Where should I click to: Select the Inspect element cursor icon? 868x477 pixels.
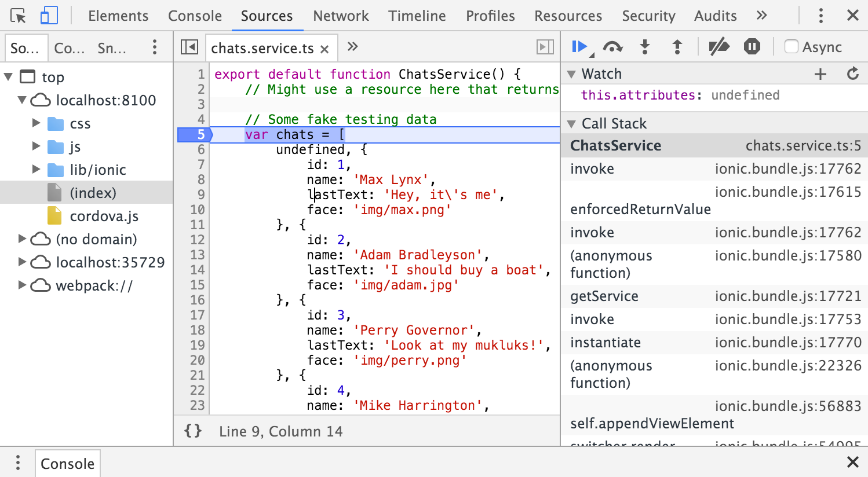point(18,15)
